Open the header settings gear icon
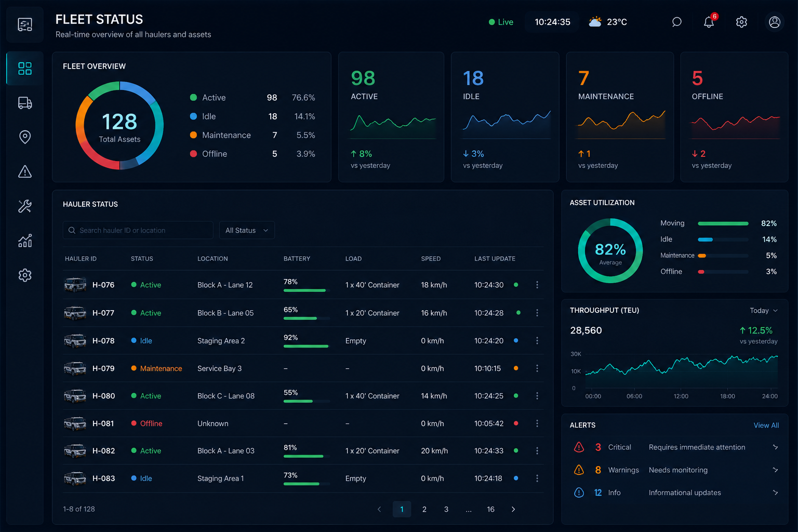Viewport: 798px width, 532px height. (x=741, y=22)
